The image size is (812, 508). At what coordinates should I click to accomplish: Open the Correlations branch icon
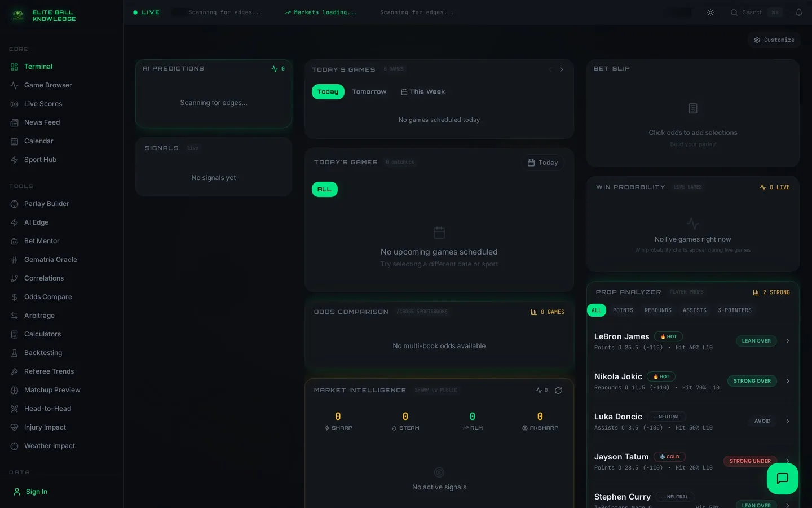(14, 278)
